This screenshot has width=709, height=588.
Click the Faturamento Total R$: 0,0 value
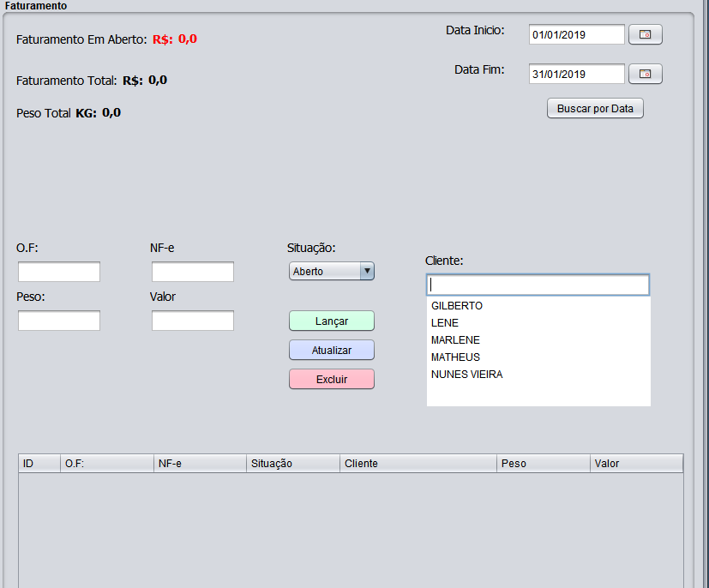(x=145, y=81)
